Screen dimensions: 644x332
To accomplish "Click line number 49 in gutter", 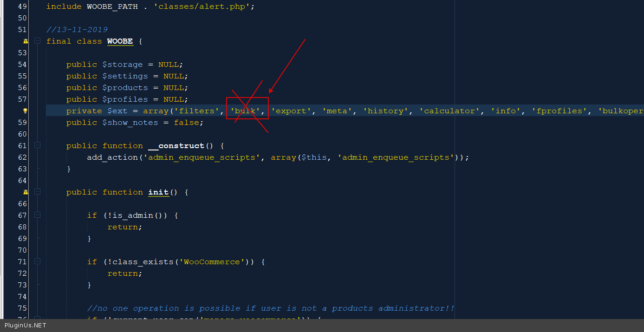I will point(22,7).
